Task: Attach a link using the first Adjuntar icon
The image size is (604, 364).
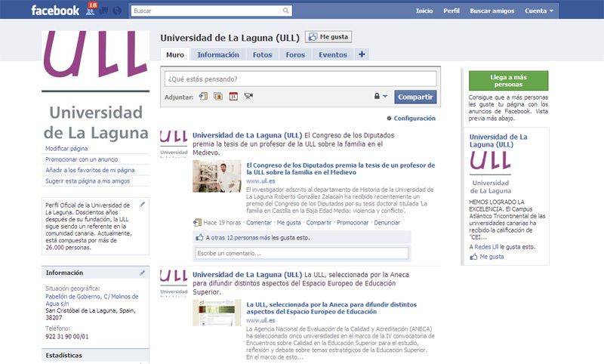Action: pos(202,97)
